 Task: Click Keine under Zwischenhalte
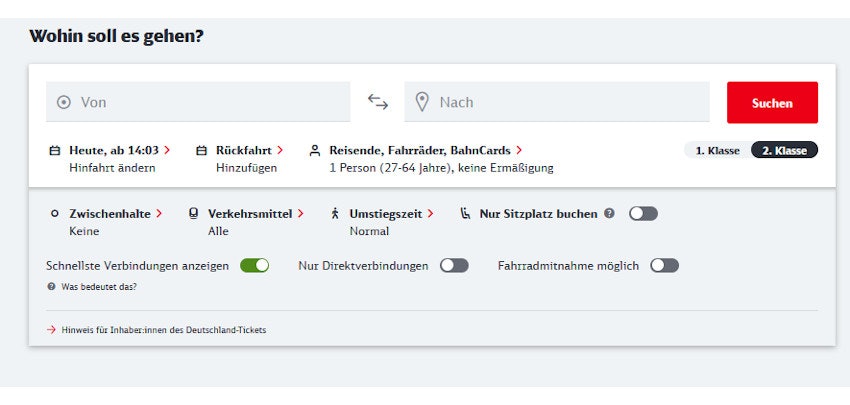(84, 231)
